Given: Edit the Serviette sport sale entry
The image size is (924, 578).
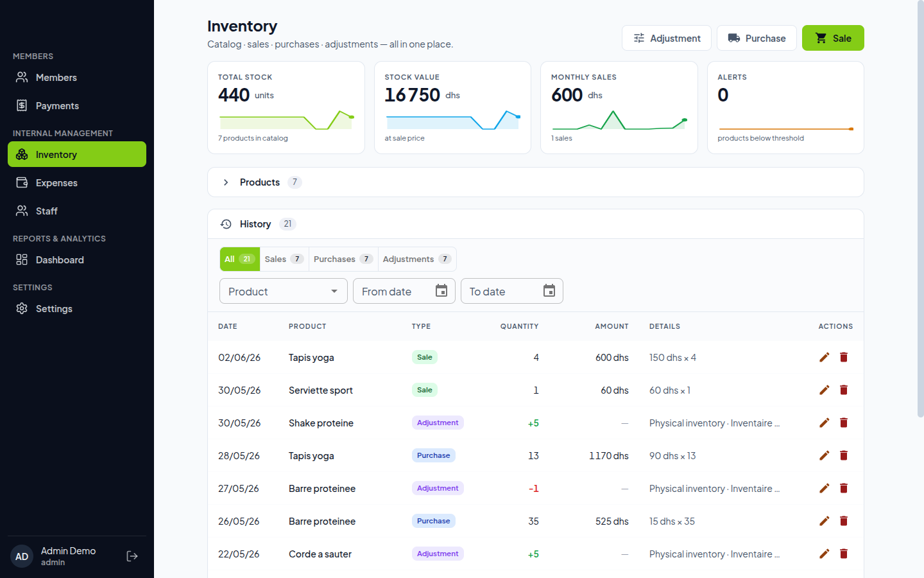Looking at the screenshot, I should tap(825, 390).
